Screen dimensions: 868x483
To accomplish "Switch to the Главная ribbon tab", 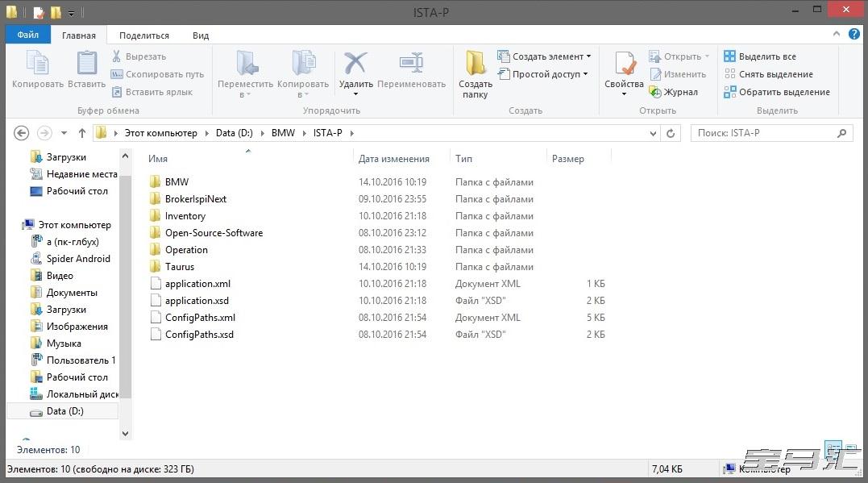I will 79,35.
